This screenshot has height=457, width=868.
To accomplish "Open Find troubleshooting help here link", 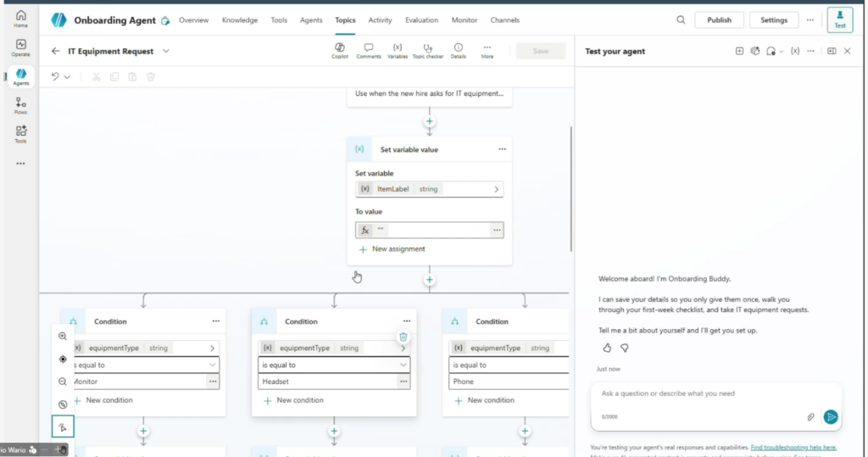I will (x=793, y=447).
